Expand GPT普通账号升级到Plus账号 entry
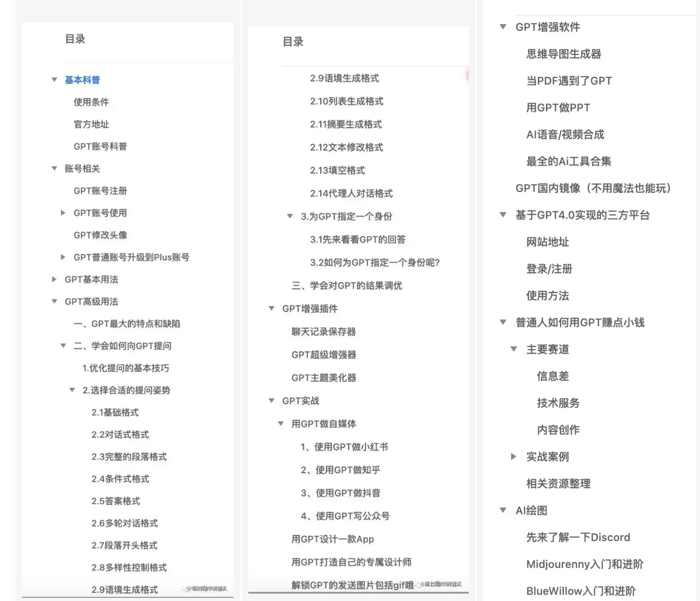The width and height of the screenshot is (700, 601). coord(63,257)
